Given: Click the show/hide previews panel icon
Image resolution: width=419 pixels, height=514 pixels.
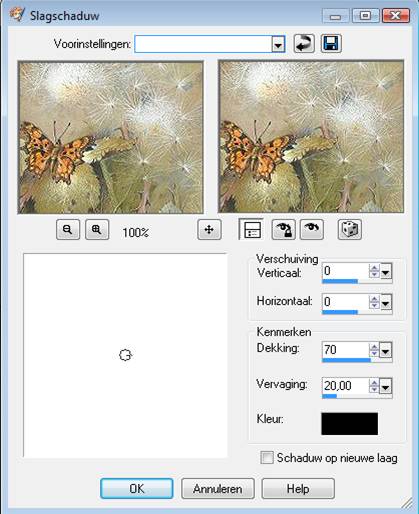Looking at the screenshot, I should point(252,229).
